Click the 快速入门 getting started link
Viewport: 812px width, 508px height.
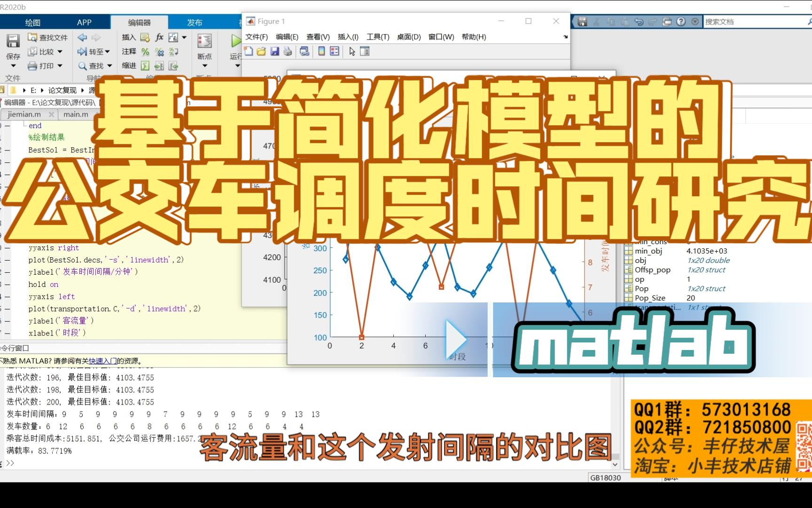pyautogui.click(x=102, y=361)
